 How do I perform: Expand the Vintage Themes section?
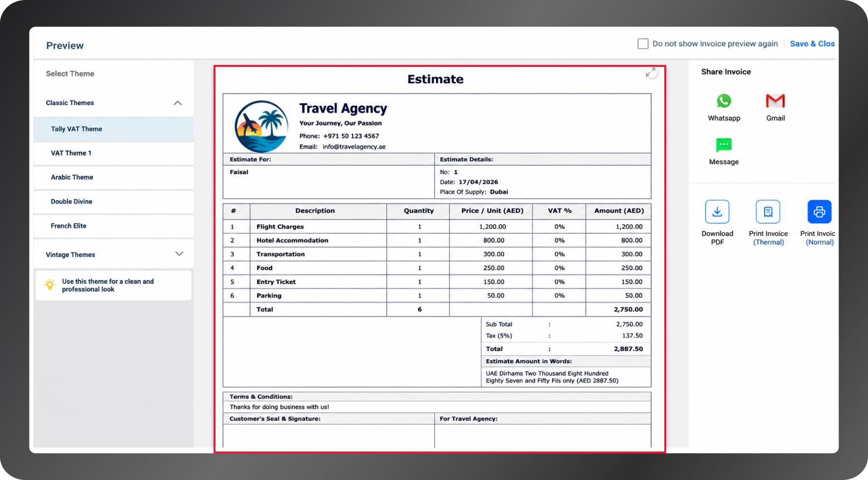pos(179,254)
